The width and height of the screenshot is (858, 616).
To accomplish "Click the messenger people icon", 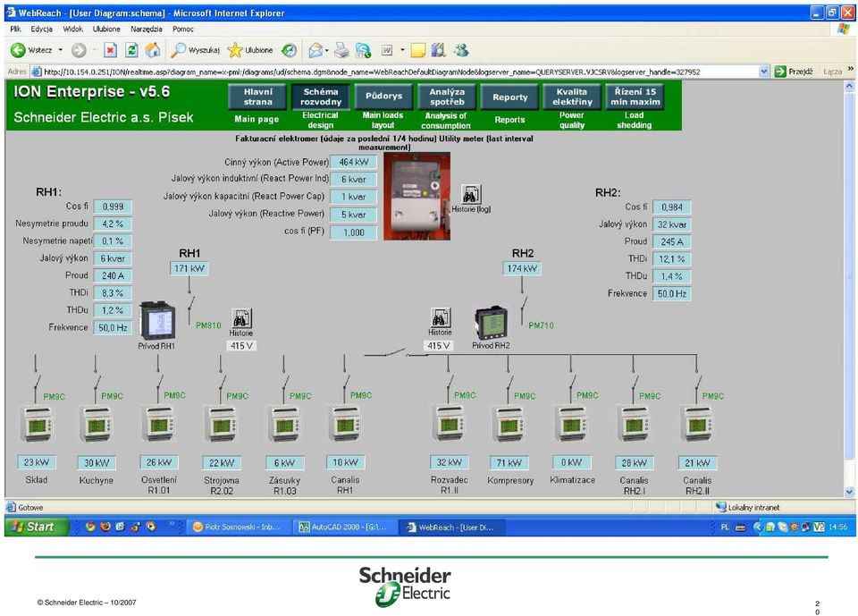I will click(x=461, y=50).
